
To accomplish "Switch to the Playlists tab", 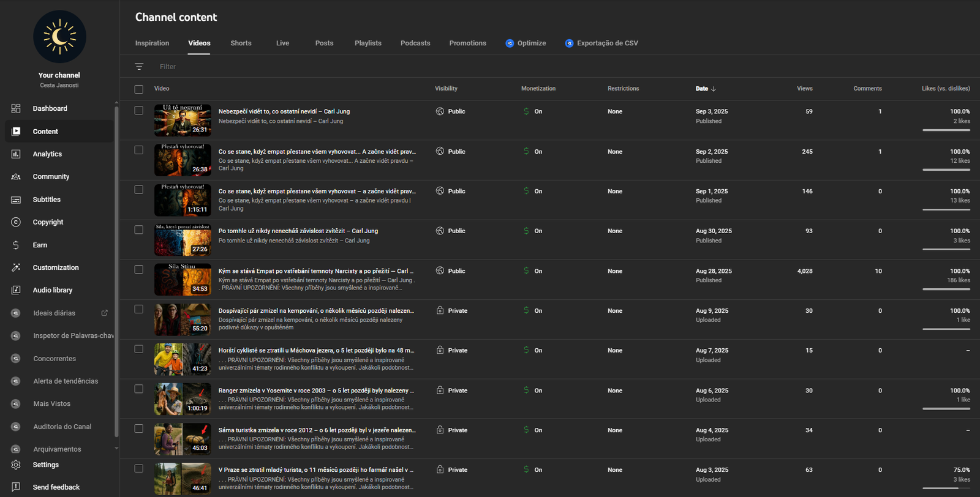I will pos(367,43).
